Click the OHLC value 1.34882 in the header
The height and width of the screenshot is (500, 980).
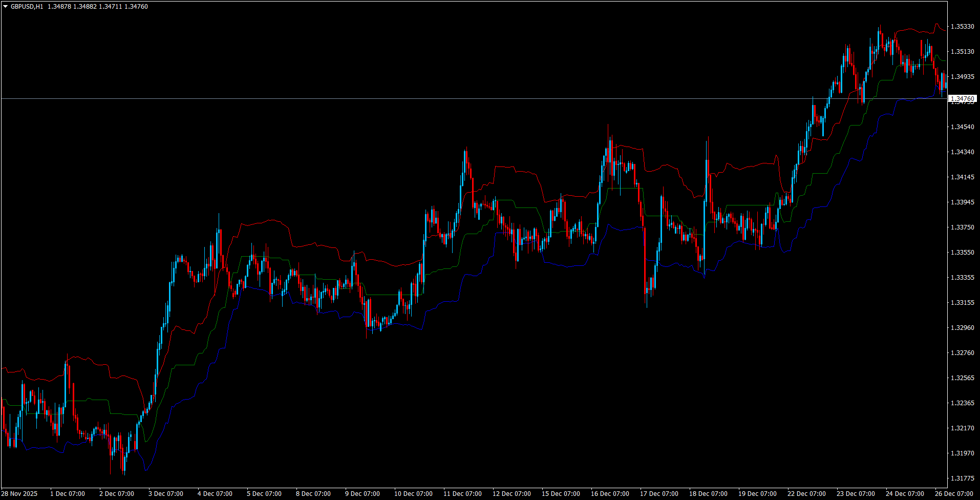[85, 7]
